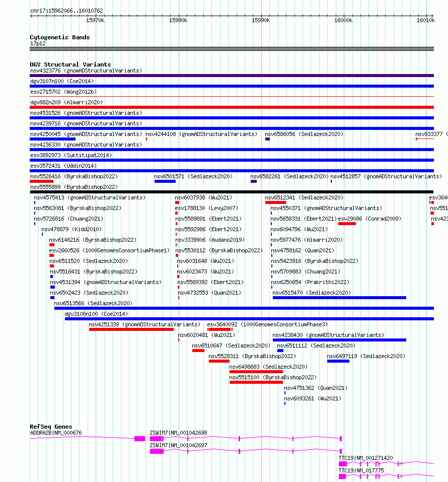Open variant esv2715702 (Wong2012b) label
Viewport: 448px width, 482px height.
(63, 92)
